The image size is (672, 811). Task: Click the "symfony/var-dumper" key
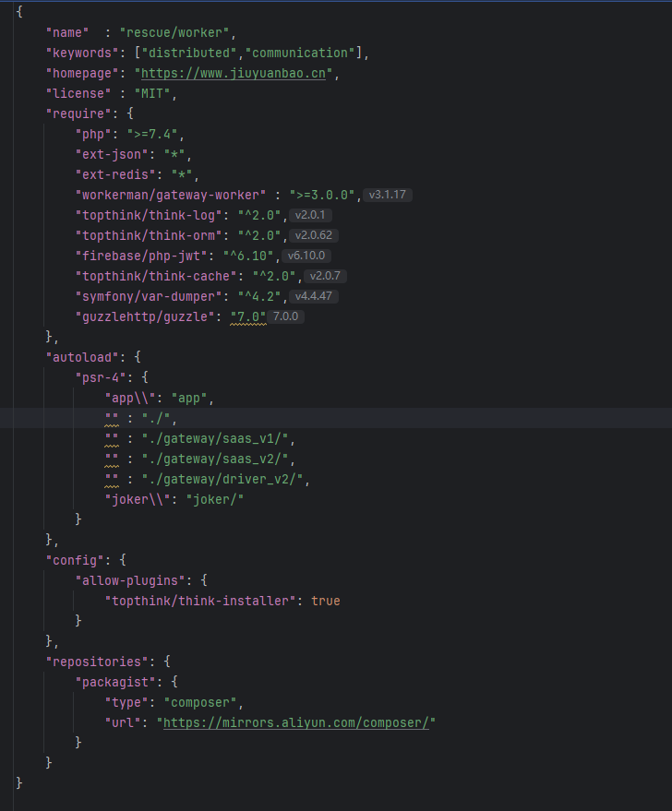click(149, 296)
